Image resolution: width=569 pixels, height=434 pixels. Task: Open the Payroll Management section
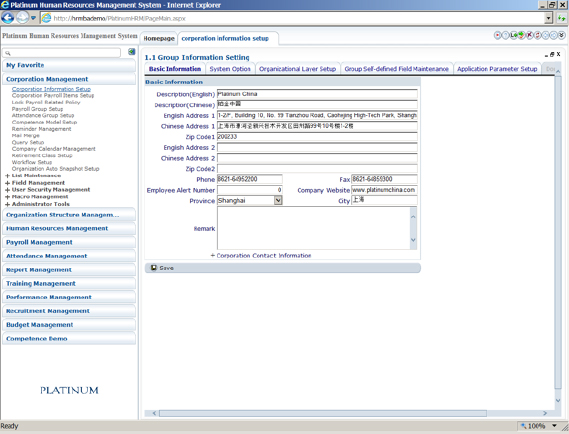(69, 242)
